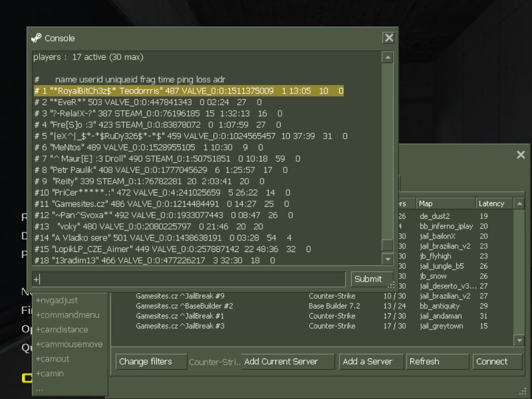Click Add a Server button
Screen dimensions: 532x399
tap(371, 362)
